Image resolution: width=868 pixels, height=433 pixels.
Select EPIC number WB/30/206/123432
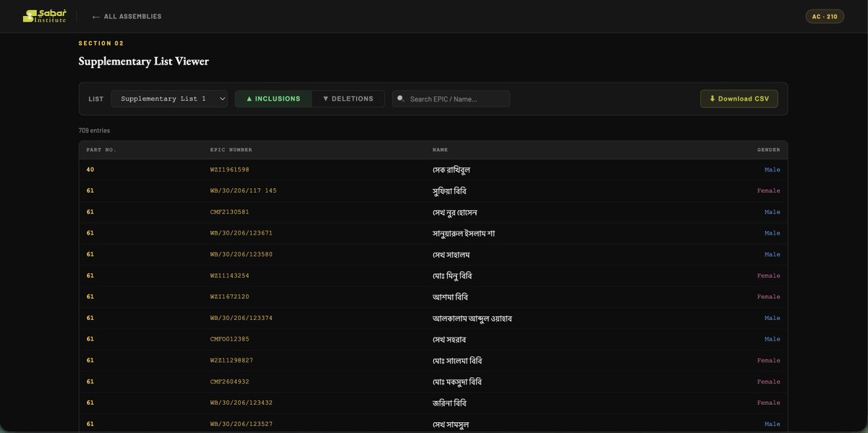[x=241, y=403]
